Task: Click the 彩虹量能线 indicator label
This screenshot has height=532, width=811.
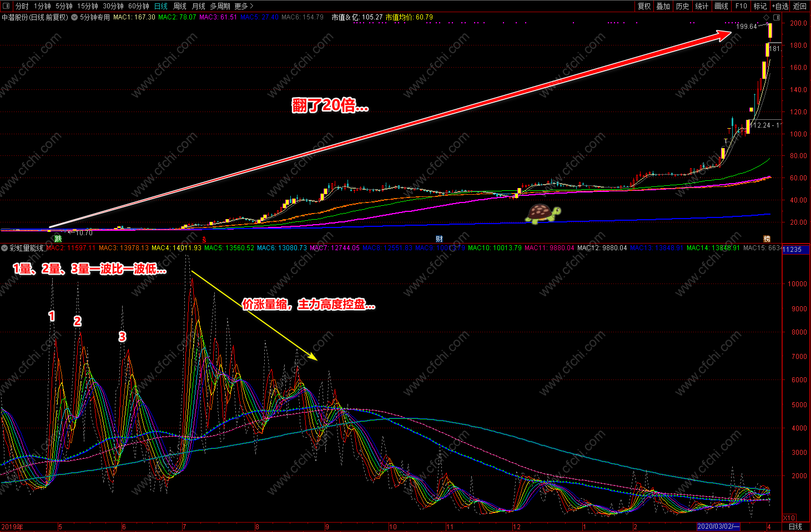Action: (26, 248)
